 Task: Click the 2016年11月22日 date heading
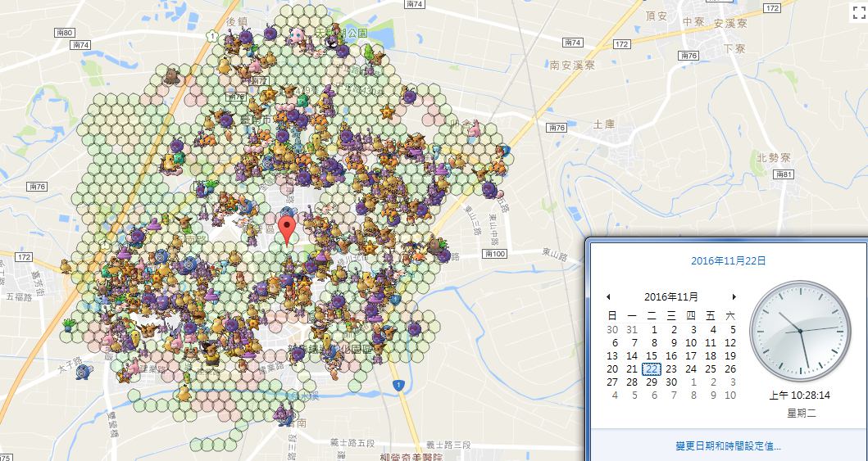tap(729, 261)
